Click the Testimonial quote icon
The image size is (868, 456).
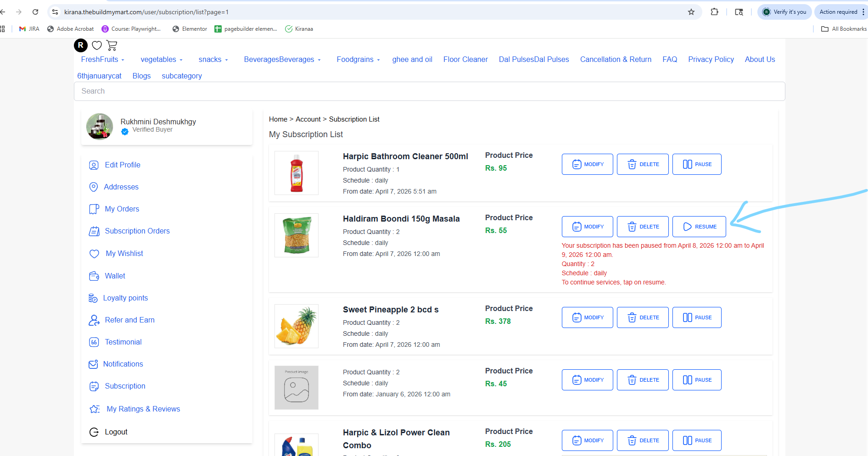coord(94,342)
